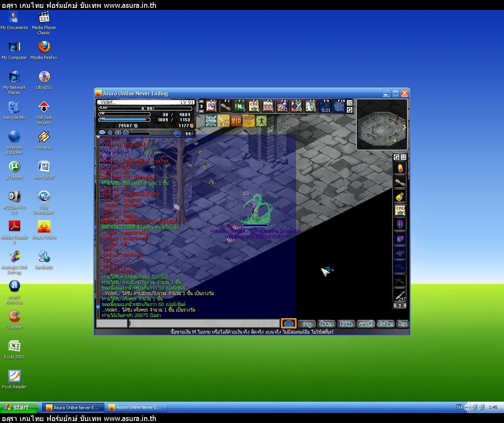
Task: Rotate the side item bar layout
Action: click(397, 157)
